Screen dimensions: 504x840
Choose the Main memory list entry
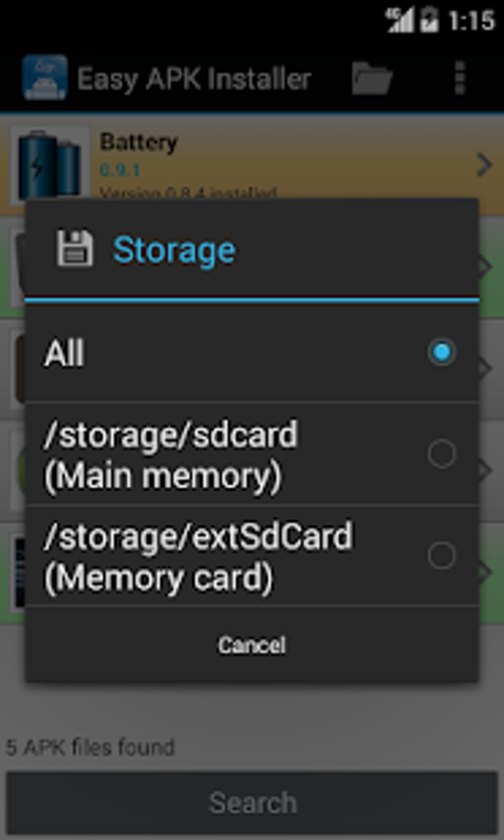(x=252, y=455)
